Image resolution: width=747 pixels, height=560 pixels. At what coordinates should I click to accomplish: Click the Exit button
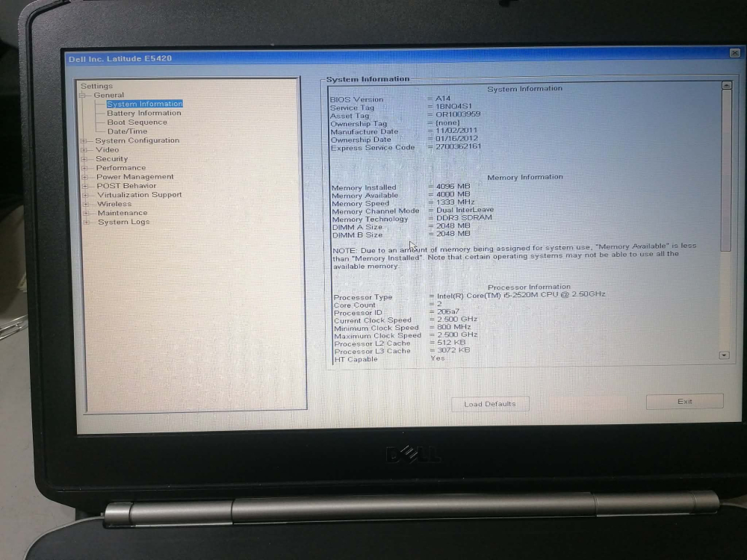[x=684, y=401]
